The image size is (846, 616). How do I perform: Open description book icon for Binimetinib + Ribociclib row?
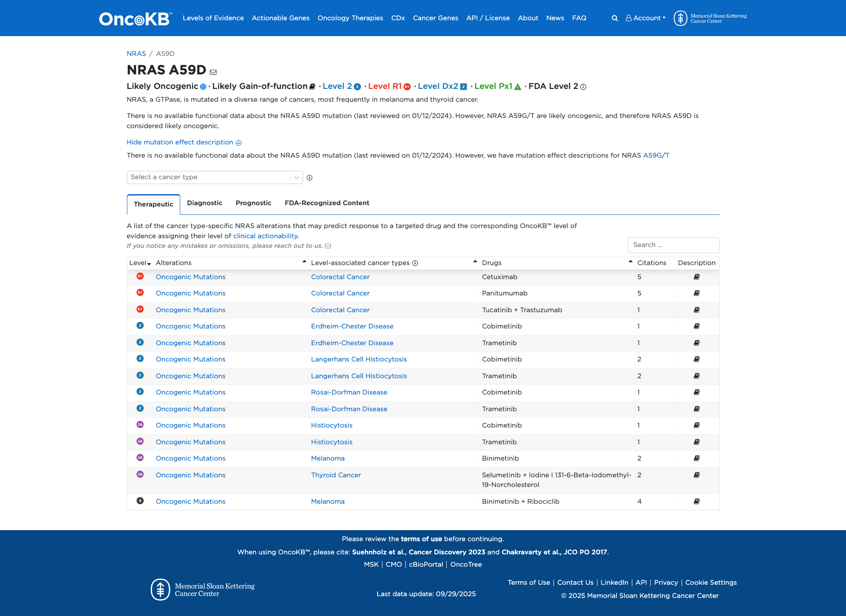697,502
